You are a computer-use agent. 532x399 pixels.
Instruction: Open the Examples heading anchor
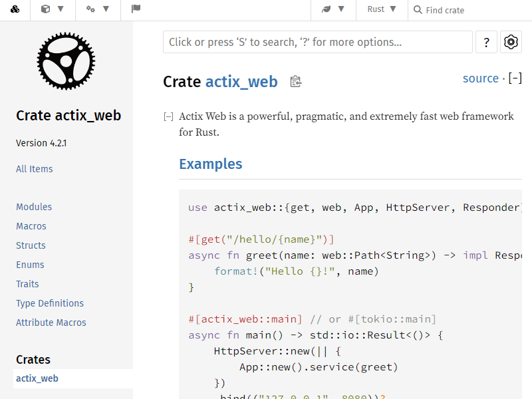coord(211,164)
